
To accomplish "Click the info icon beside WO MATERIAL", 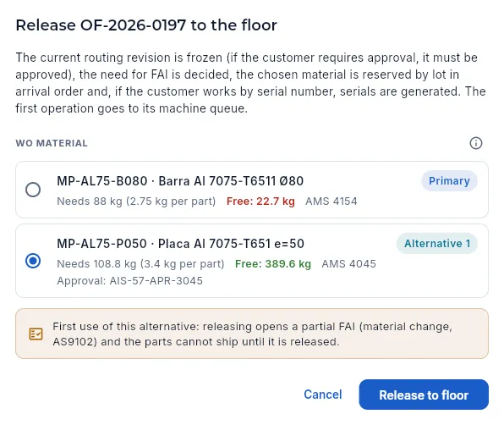I will pos(476,143).
